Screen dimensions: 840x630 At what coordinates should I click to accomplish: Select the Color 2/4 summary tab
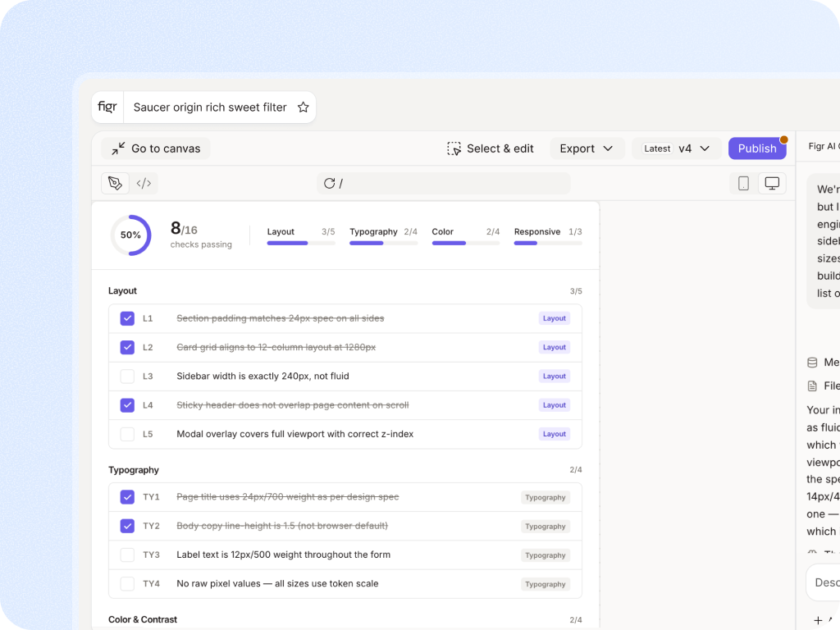[x=466, y=235]
